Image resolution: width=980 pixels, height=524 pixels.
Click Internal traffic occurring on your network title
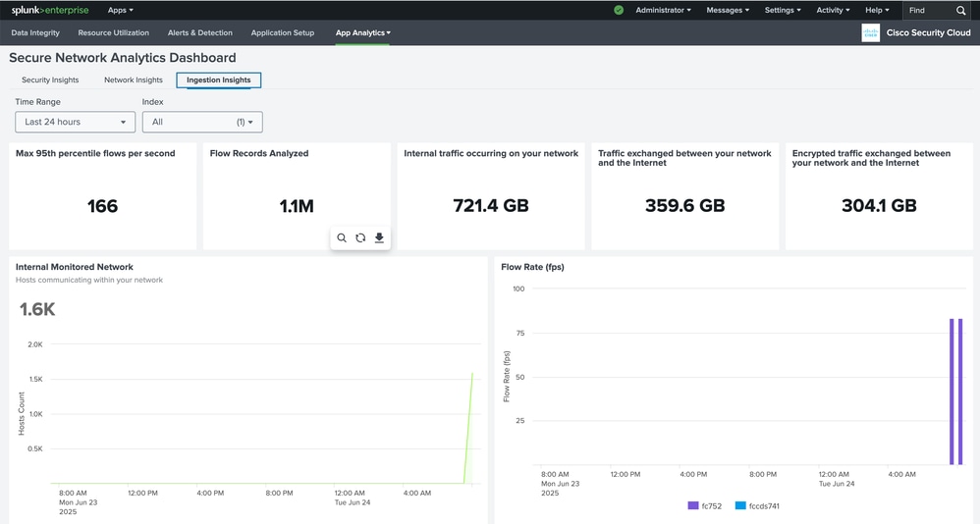pyautogui.click(x=491, y=153)
